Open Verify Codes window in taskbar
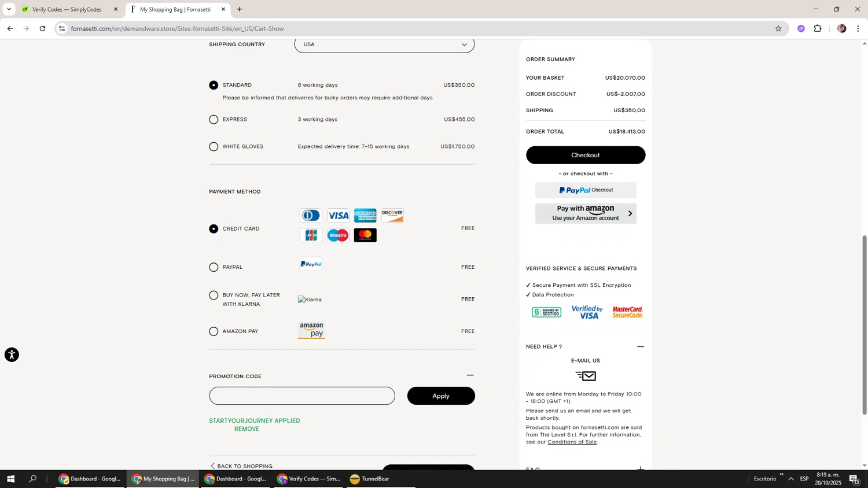This screenshot has height=488, width=868. 309,479
